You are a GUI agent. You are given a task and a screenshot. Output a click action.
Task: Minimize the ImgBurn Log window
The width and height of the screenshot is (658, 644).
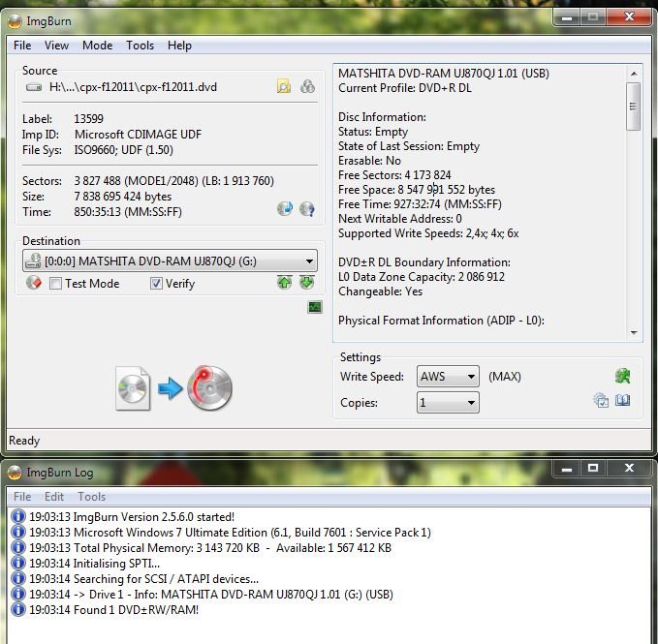tap(567, 468)
